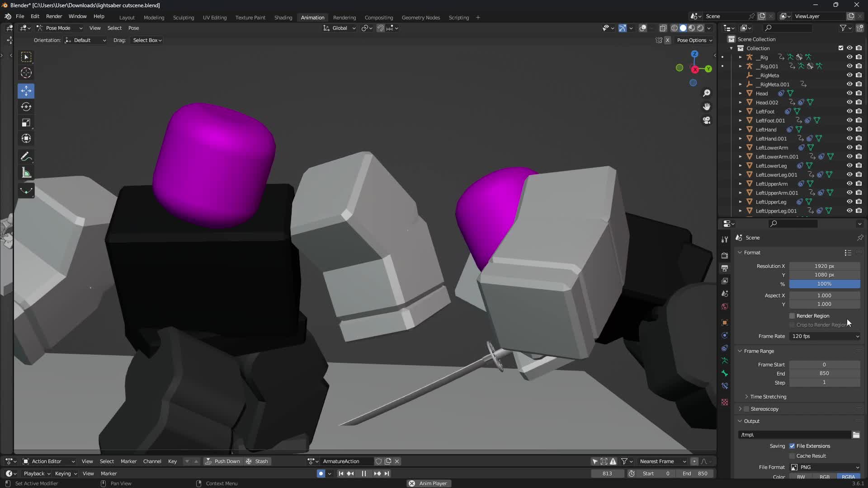Toggle the camera view button
The width and height of the screenshot is (868, 488).
[x=707, y=120]
